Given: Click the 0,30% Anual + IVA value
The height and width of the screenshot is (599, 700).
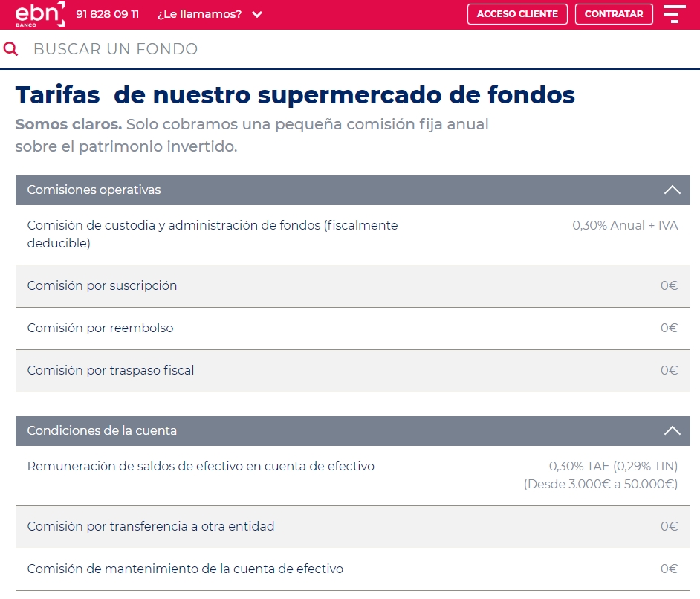Looking at the screenshot, I should pos(625,225).
